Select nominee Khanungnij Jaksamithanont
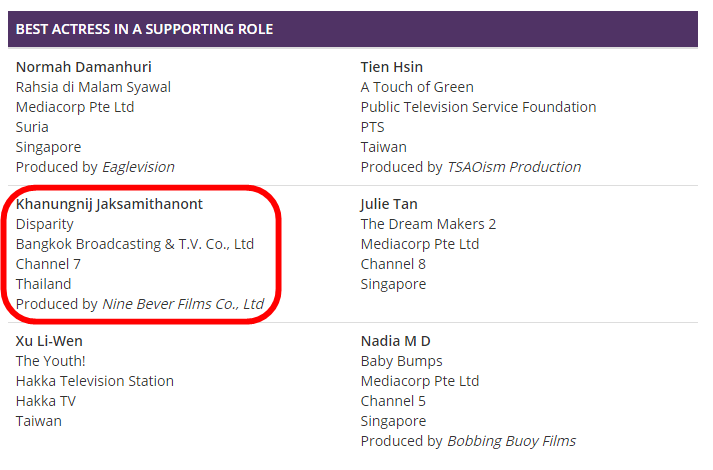The image size is (713, 470). 109,204
